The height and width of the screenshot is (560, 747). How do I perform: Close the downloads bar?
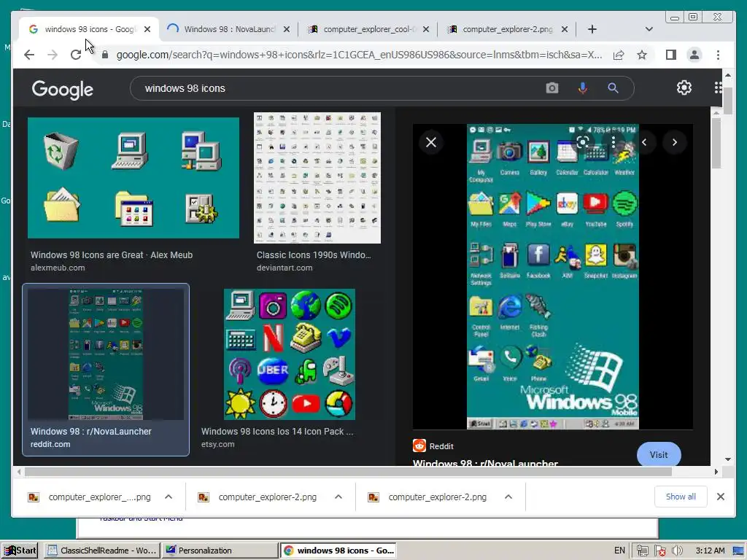(721, 497)
